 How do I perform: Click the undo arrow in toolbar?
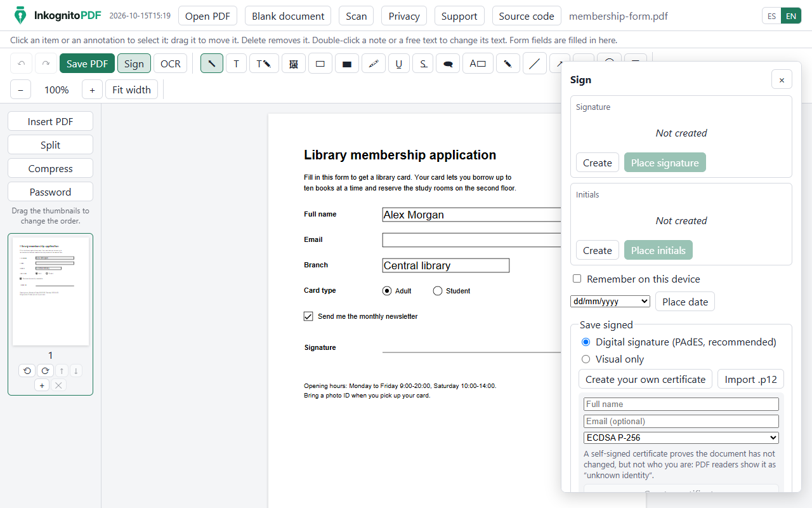(x=22, y=63)
